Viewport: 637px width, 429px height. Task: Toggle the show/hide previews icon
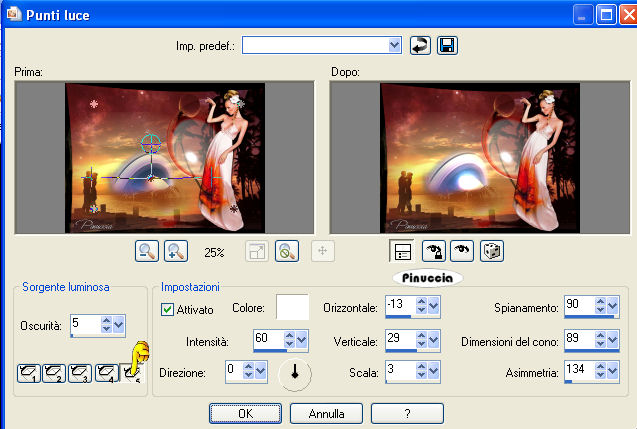[x=402, y=251]
